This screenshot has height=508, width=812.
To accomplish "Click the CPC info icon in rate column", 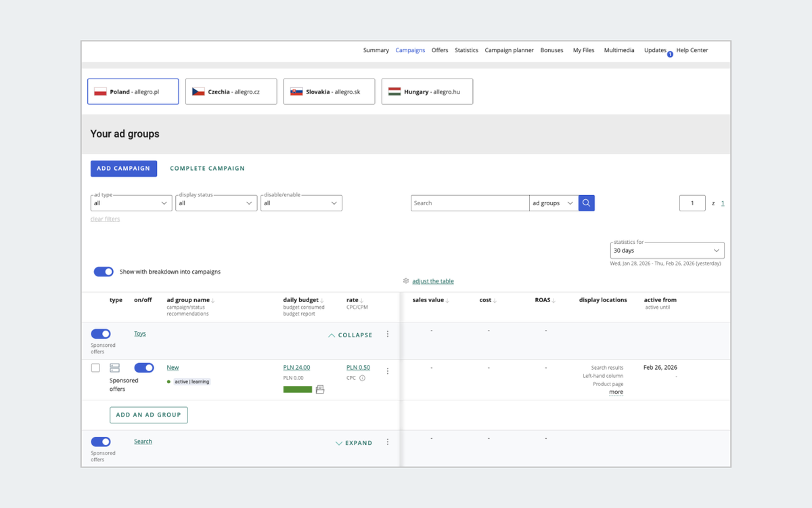I will click(x=363, y=378).
